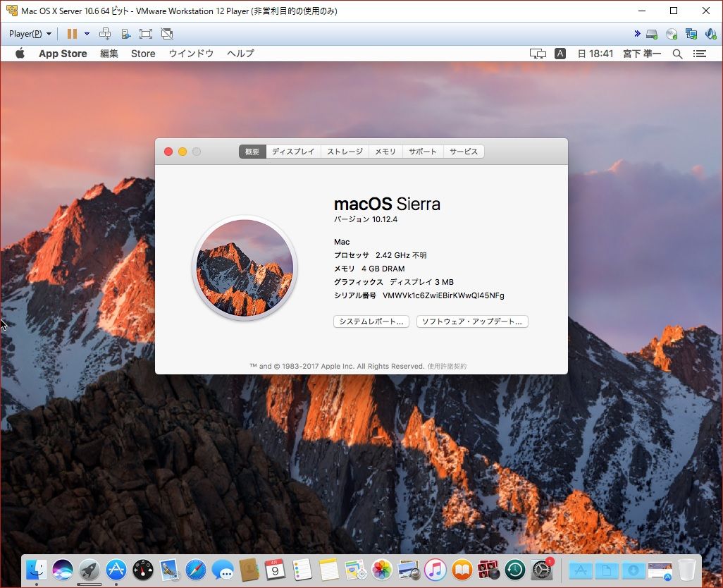Screen dimensions: 723x588
Task: Open the Trash in the dock
Action: coord(687,570)
